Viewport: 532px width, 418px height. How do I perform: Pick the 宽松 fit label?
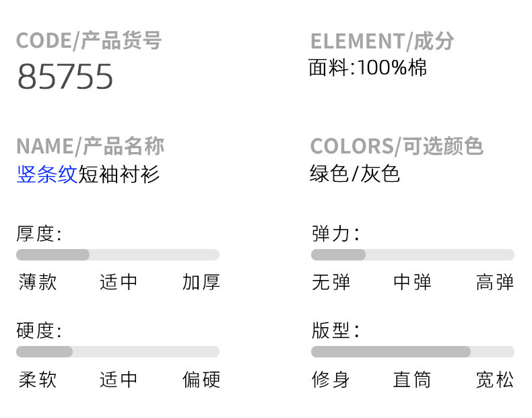(494, 380)
